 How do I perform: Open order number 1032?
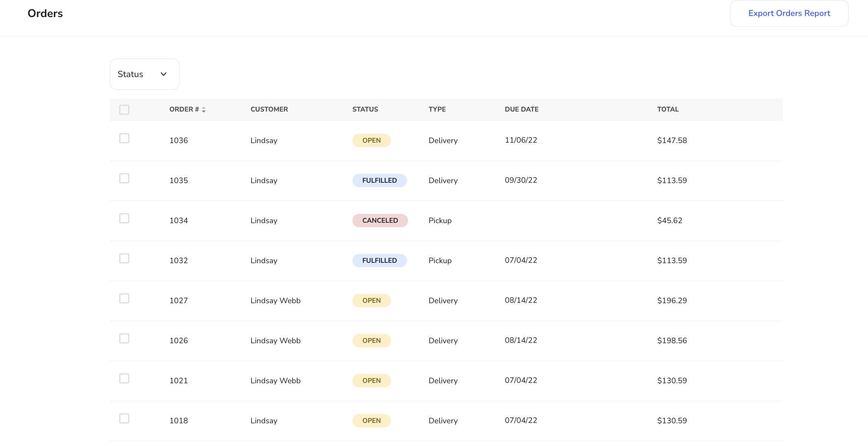point(178,261)
